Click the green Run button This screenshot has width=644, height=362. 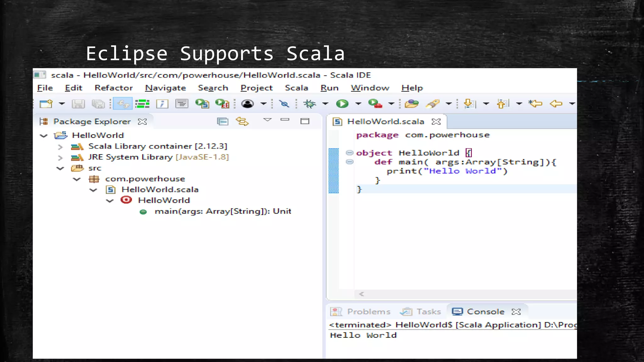pyautogui.click(x=342, y=104)
